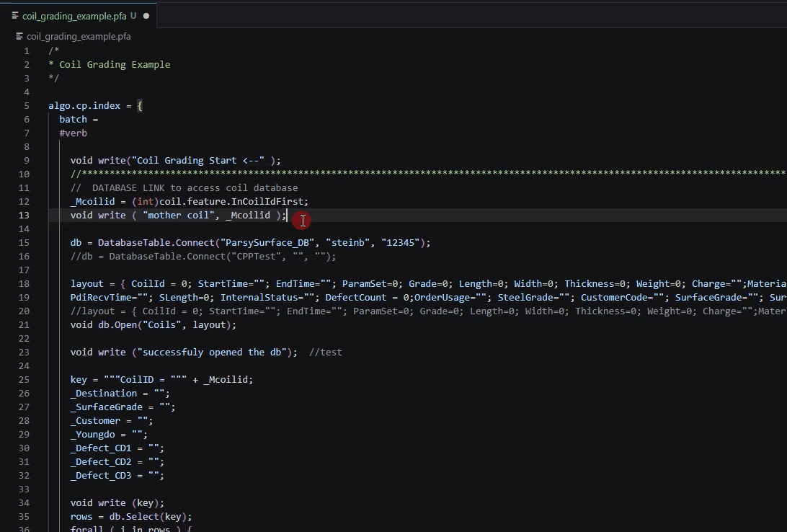
Task: Click the comment text "Coil Grading Example"
Action: (115, 65)
